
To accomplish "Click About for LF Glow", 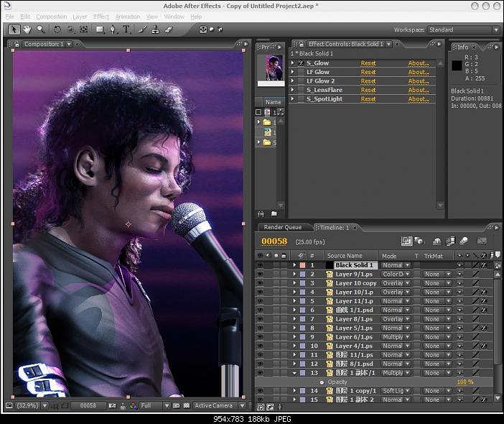I will tap(419, 72).
